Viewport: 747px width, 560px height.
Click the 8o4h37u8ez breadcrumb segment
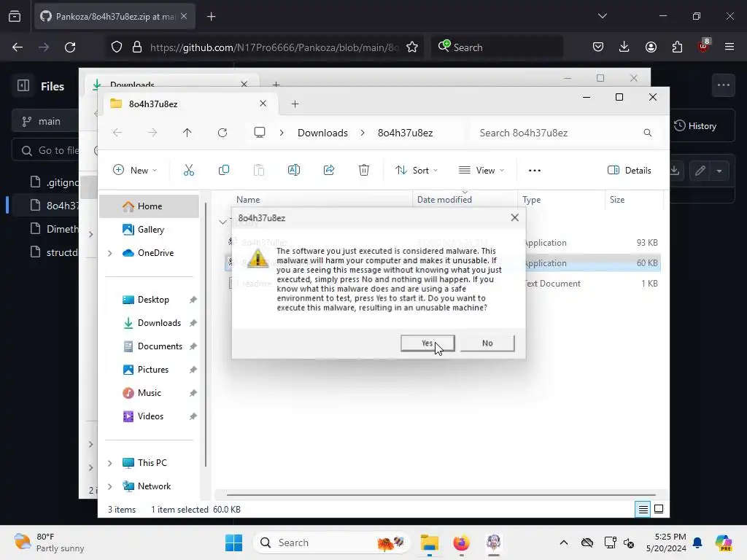(x=405, y=133)
